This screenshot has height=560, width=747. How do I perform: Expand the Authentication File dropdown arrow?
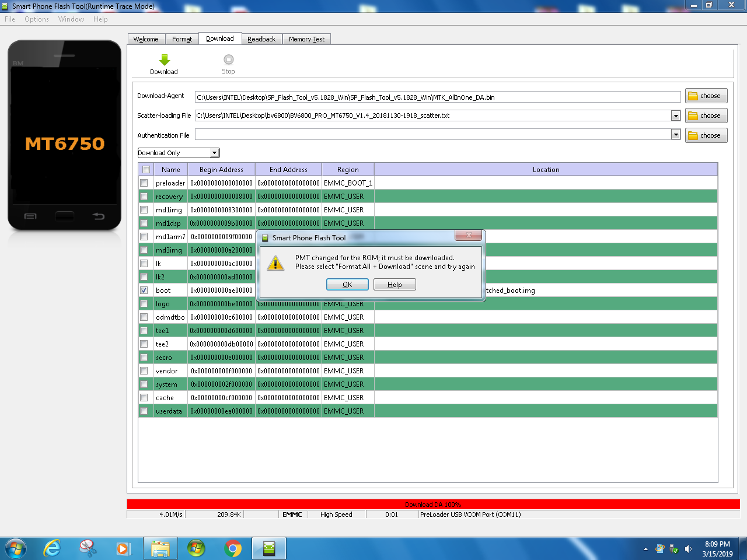point(676,135)
